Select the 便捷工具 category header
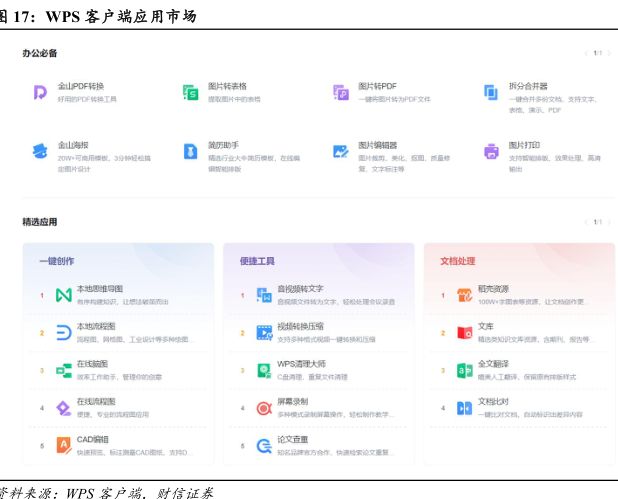The height and width of the screenshot is (499, 618). pyautogui.click(x=257, y=261)
